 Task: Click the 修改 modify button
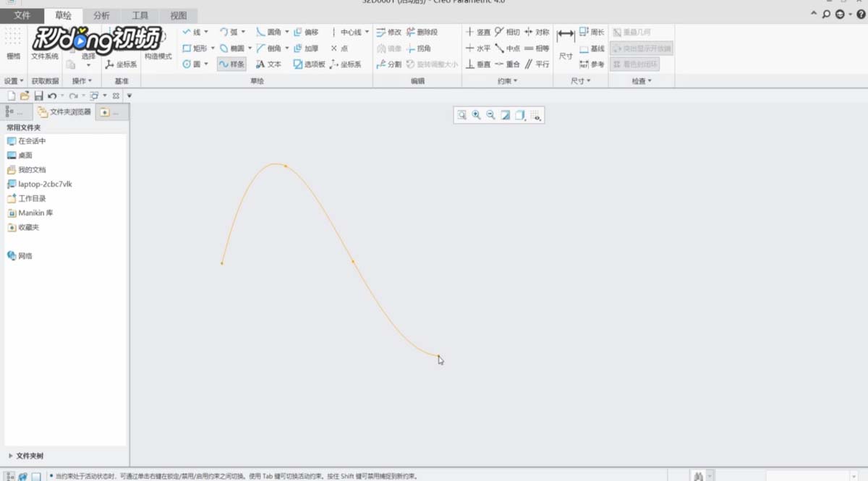(x=388, y=33)
